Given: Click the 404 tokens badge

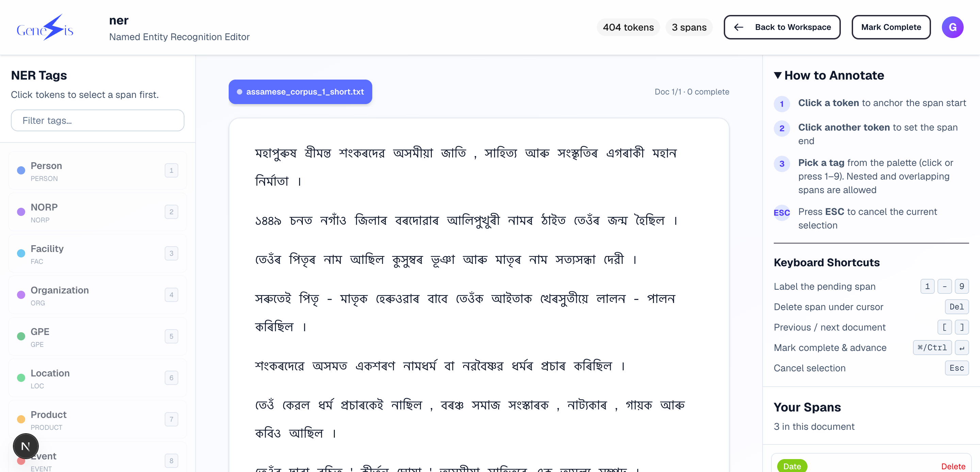Looking at the screenshot, I should (x=628, y=27).
